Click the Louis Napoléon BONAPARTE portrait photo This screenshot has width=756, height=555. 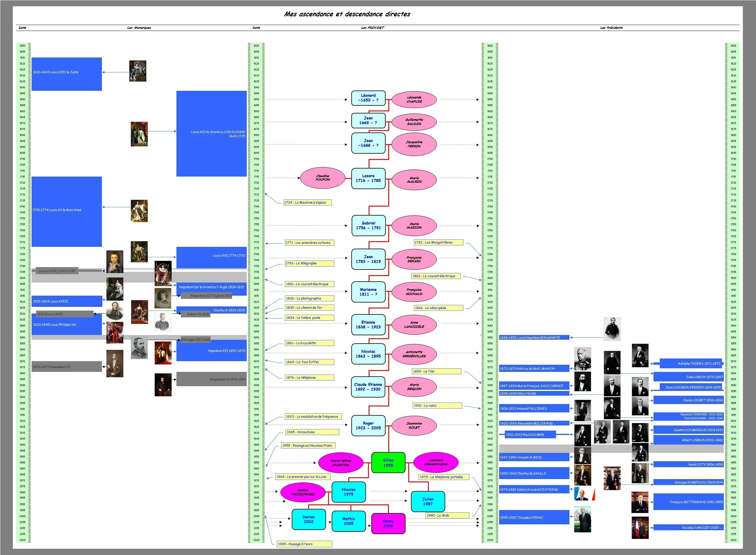coord(612,329)
